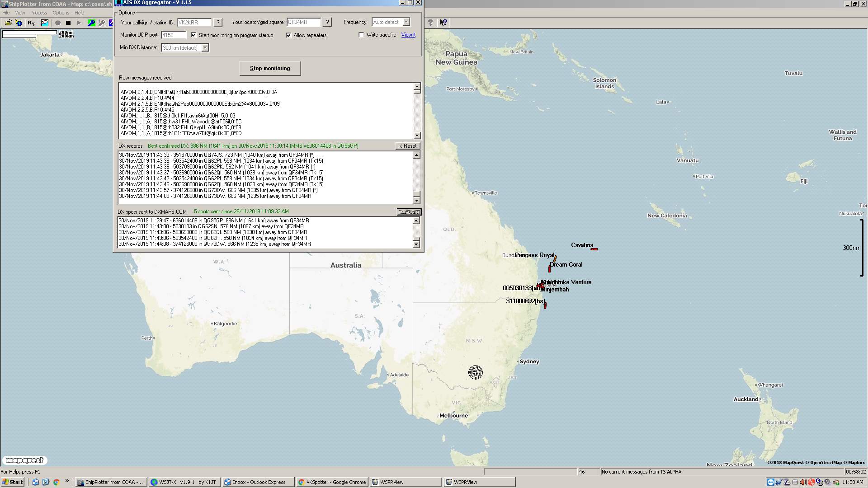Open the Options menu
The image size is (868, 488).
click(x=61, y=13)
